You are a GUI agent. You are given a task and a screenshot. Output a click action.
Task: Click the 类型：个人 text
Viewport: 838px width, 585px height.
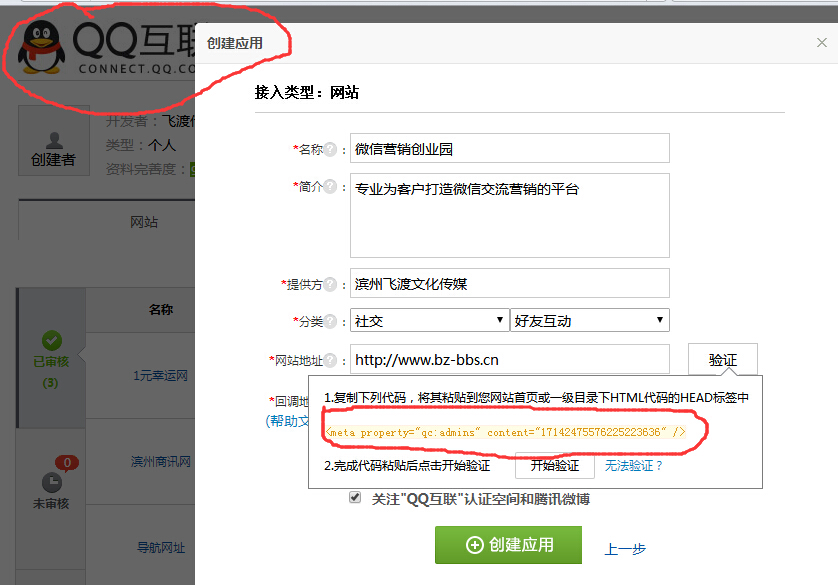pos(141,145)
